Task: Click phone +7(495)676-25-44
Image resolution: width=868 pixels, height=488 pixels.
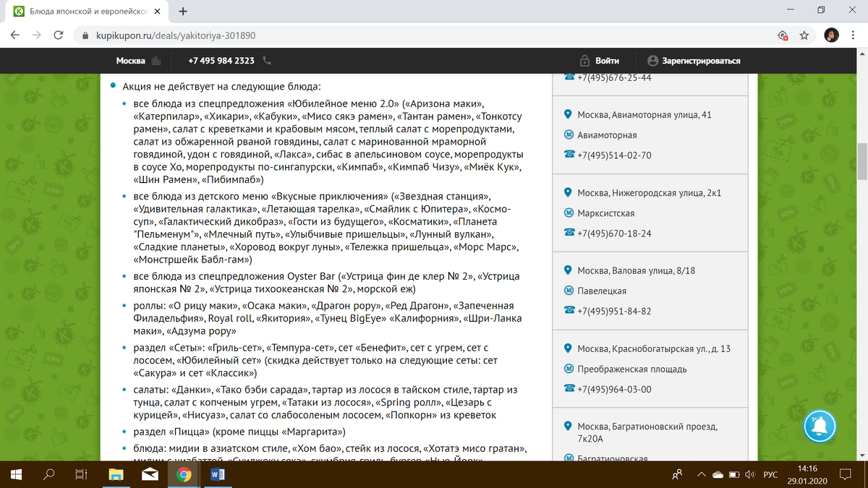Action: 614,77
